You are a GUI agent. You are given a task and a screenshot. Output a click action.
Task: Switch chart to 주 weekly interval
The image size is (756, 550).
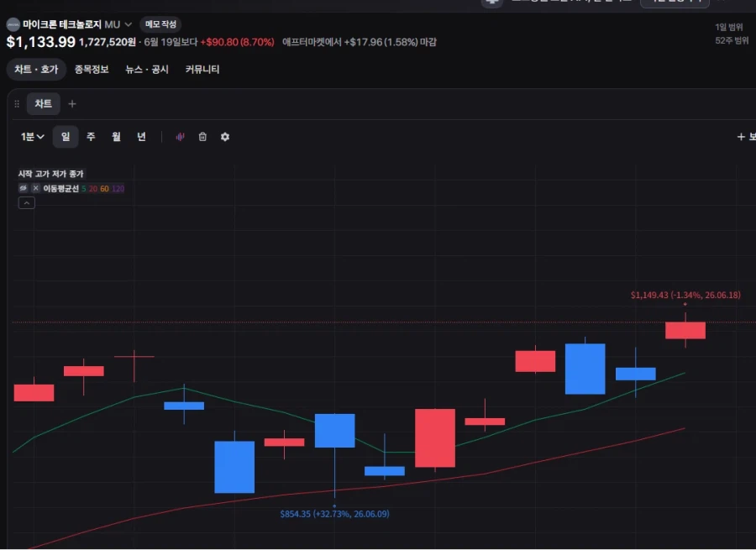(91, 137)
